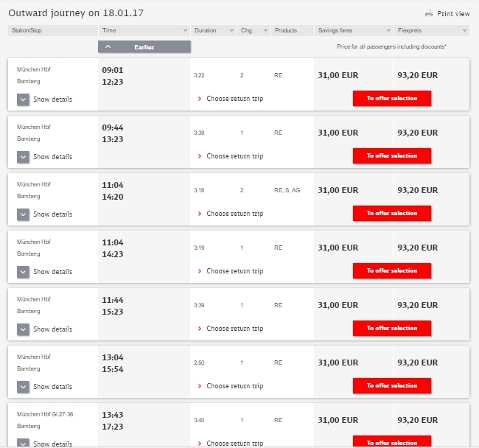The image size is (479, 448).
Task: Open details chevron for 11:04–14:23 trip
Action: click(x=23, y=271)
